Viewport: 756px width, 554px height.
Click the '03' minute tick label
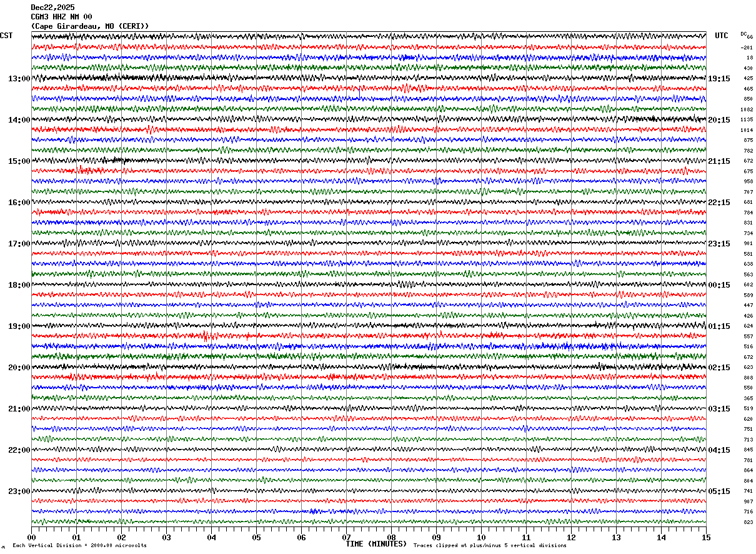[166, 537]
